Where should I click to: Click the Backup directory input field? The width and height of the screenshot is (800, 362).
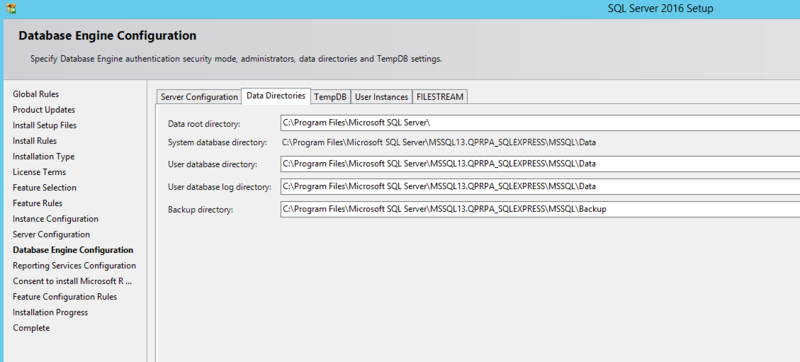point(540,209)
